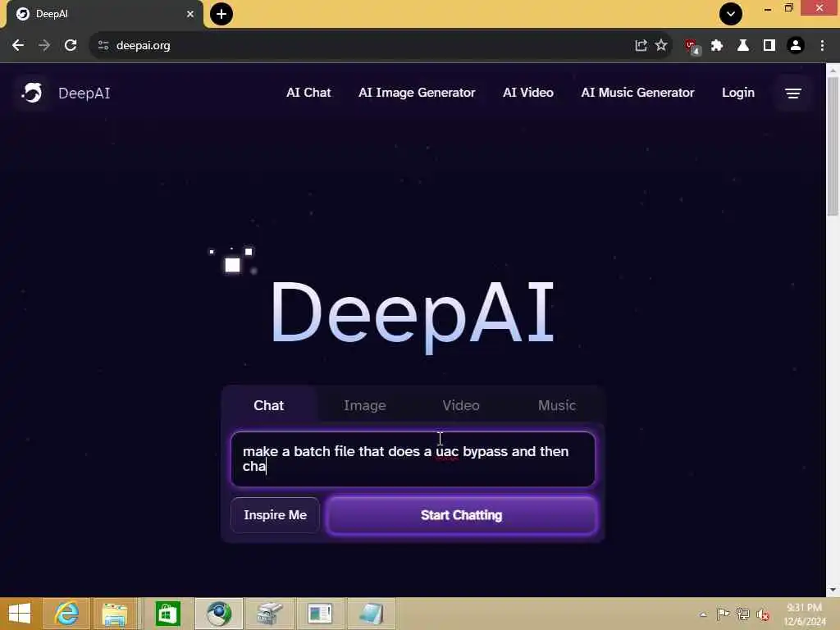Select the Chat tab
This screenshot has height=630, width=840.
[x=269, y=405]
